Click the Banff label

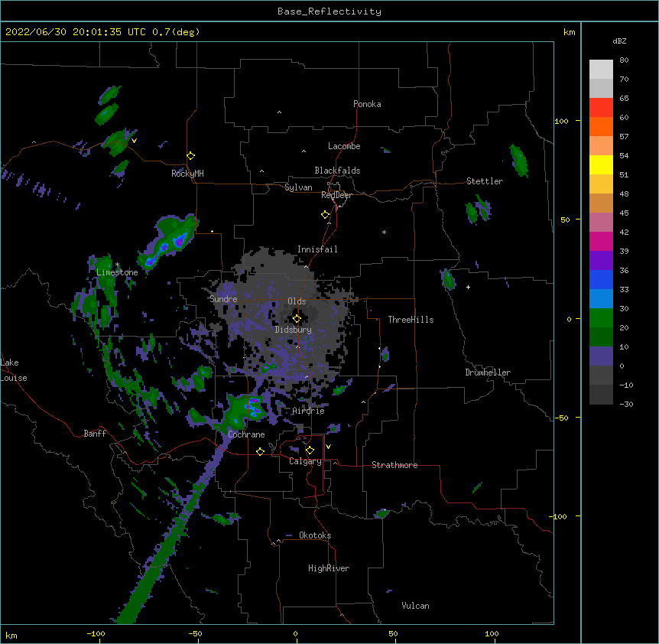95,434
